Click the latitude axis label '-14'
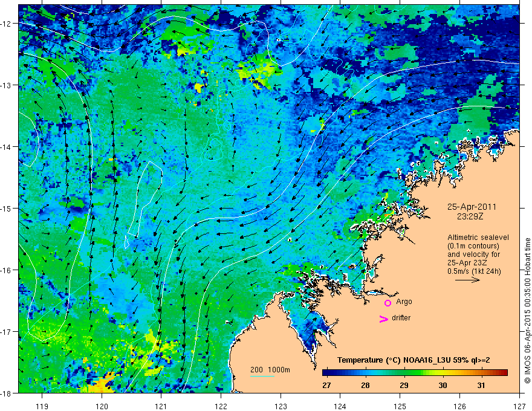The width and height of the screenshot is (532, 411). (x=5, y=147)
